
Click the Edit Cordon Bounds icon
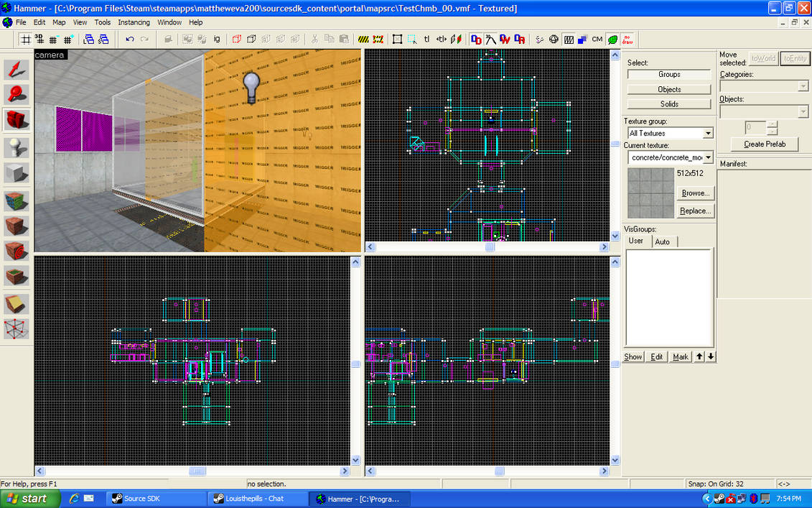tap(378, 40)
